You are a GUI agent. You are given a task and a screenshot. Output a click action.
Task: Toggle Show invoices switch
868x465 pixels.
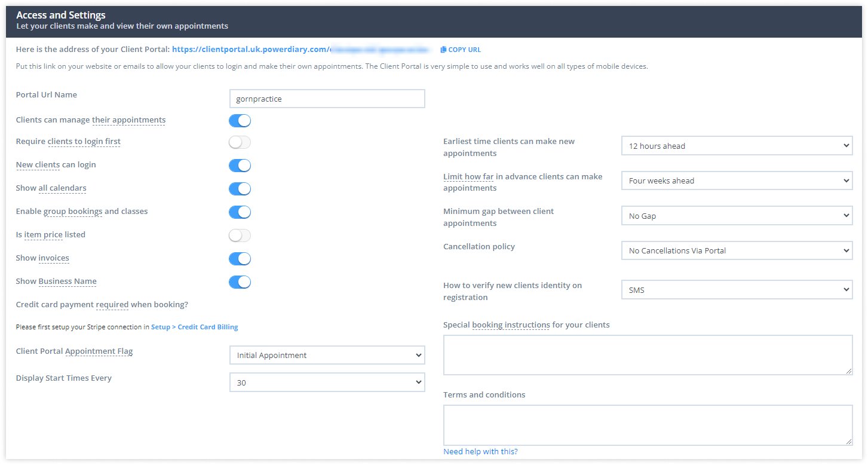[240, 259]
